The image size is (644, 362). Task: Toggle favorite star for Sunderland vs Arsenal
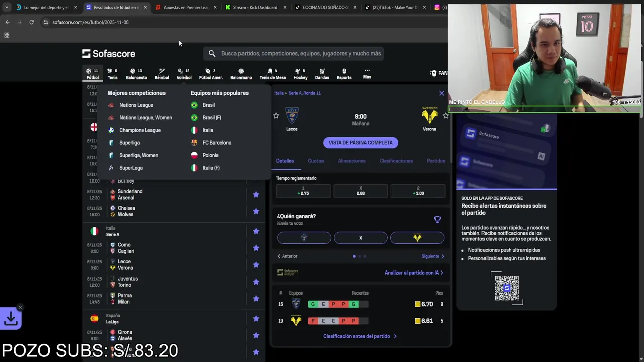[256, 194]
